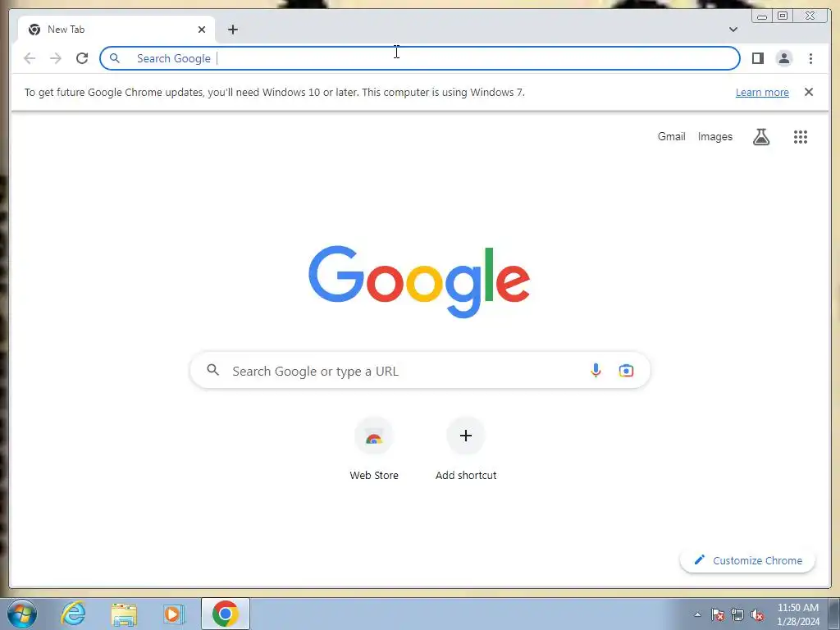Open the Chrome three-dot menu
This screenshot has width=840, height=630.
click(810, 58)
